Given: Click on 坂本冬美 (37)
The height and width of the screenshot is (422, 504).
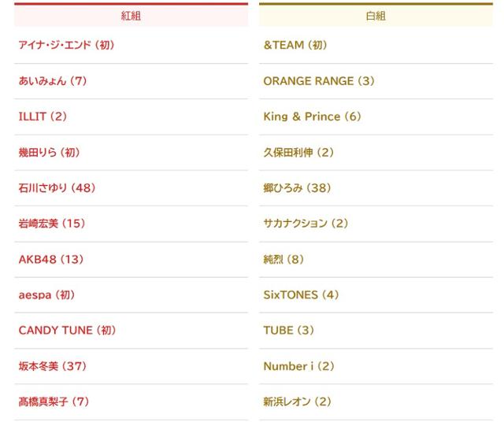Looking at the screenshot, I should coord(52,366).
